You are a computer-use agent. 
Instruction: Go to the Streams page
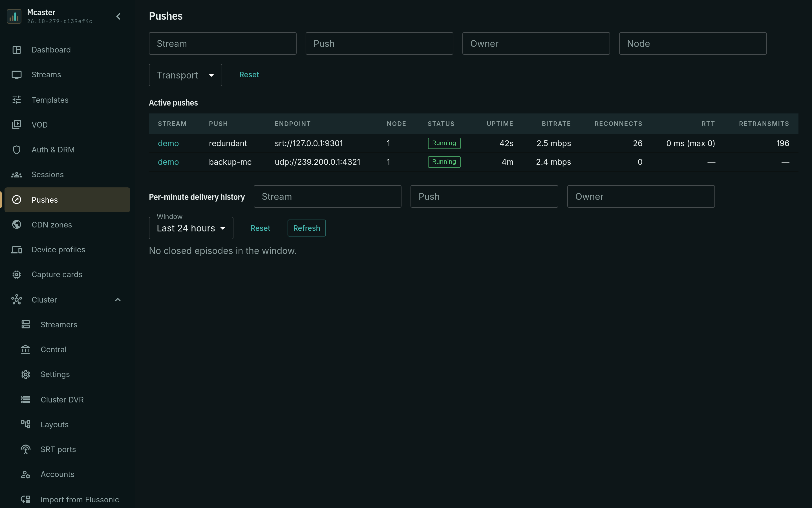point(67,75)
